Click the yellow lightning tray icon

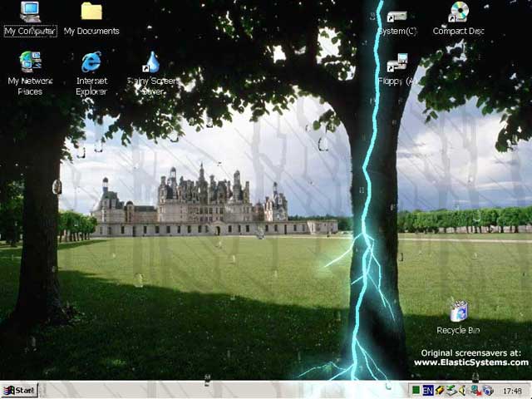click(x=440, y=391)
